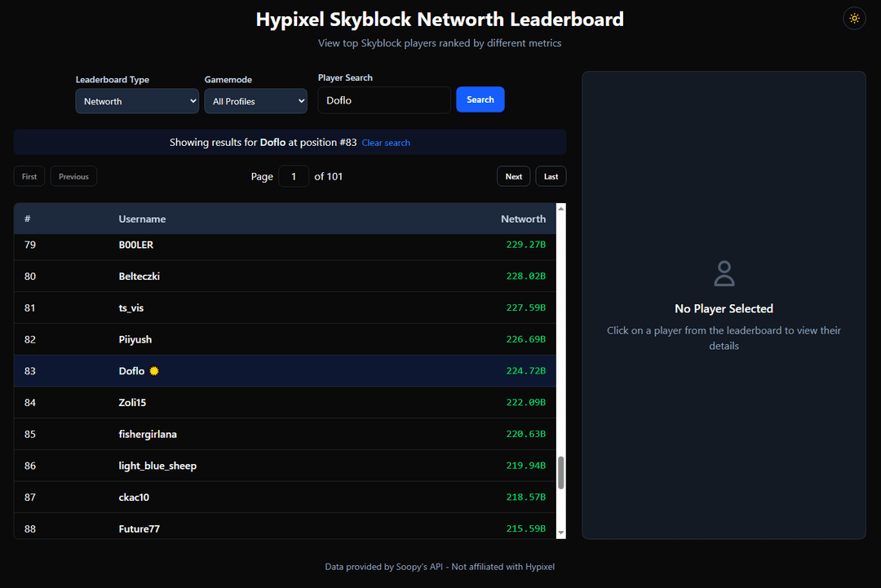The image size is (881, 588).
Task: Toggle the light/dark theme sun icon
Action: (854, 19)
